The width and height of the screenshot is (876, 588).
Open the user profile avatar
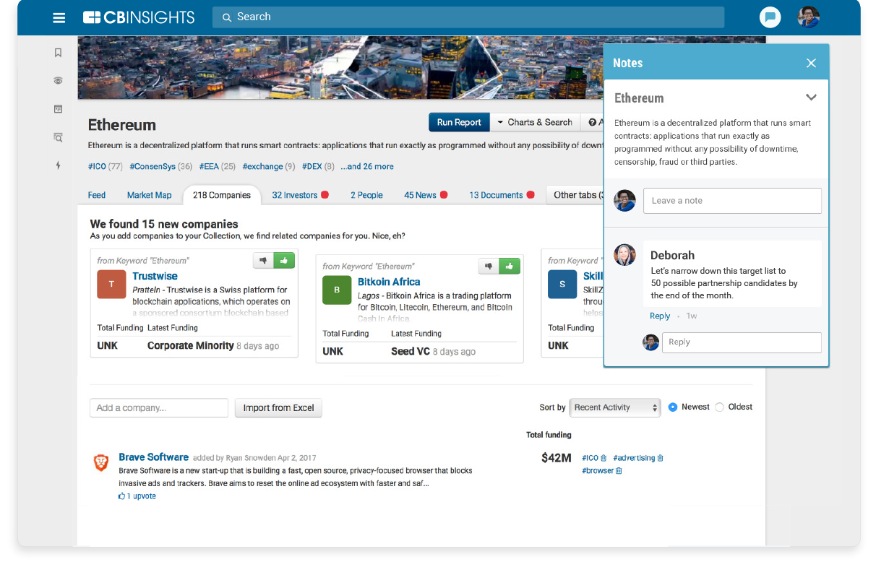tap(808, 17)
